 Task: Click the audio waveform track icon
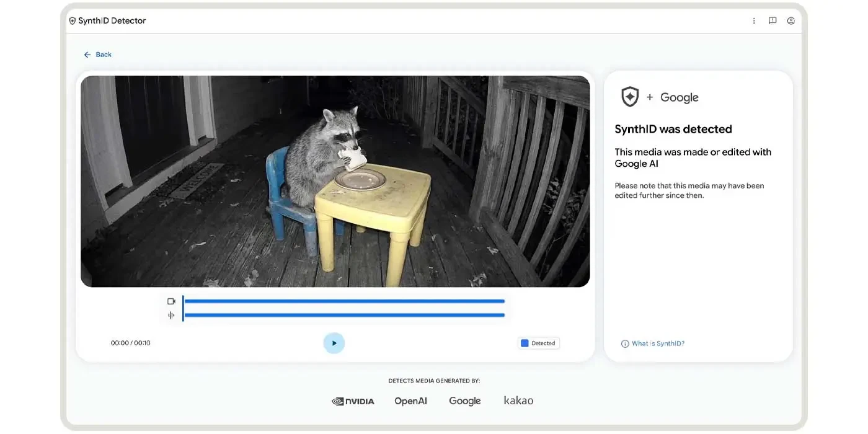171,315
